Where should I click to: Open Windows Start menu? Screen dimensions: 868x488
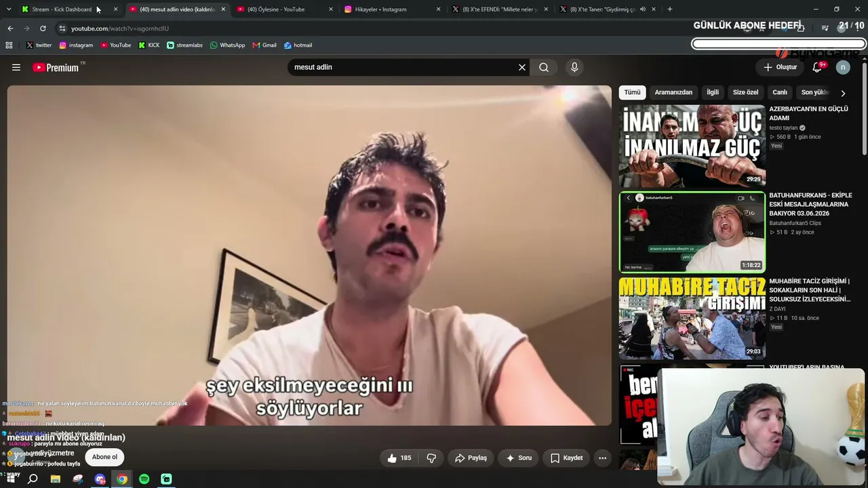click(x=10, y=479)
